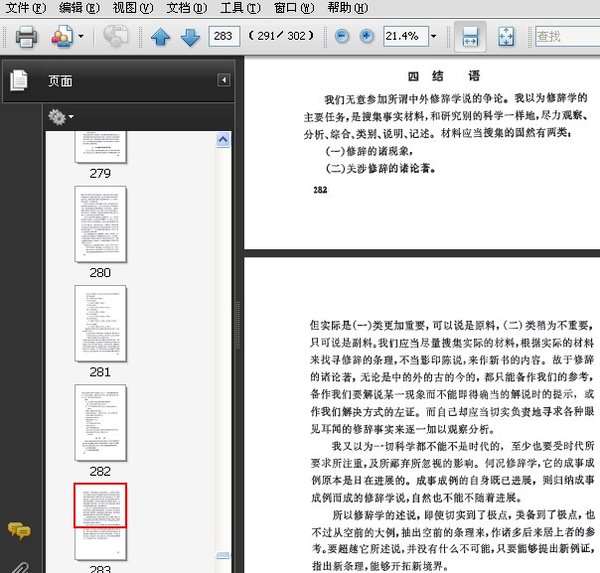The width and height of the screenshot is (600, 573).
Task: Click the Print icon in the toolbar
Action: [x=25, y=37]
